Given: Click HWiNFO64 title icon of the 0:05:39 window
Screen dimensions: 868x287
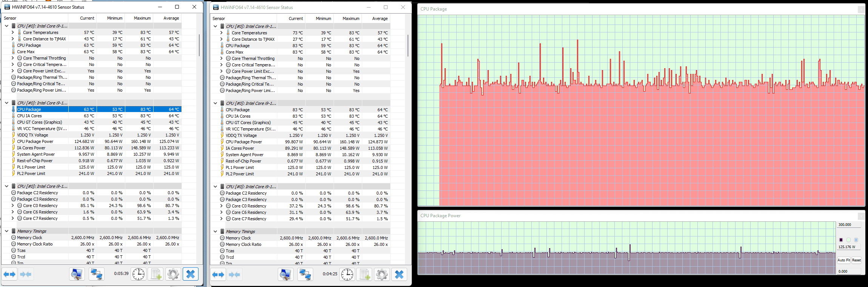Looking at the screenshot, I should pyautogui.click(x=7, y=7).
